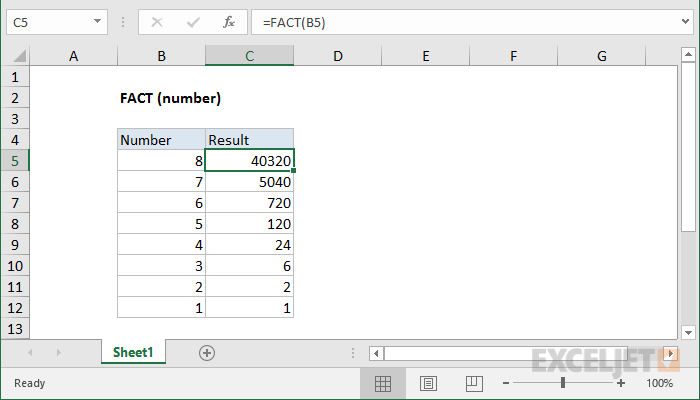
Task: Select column B header
Action: pos(161,56)
